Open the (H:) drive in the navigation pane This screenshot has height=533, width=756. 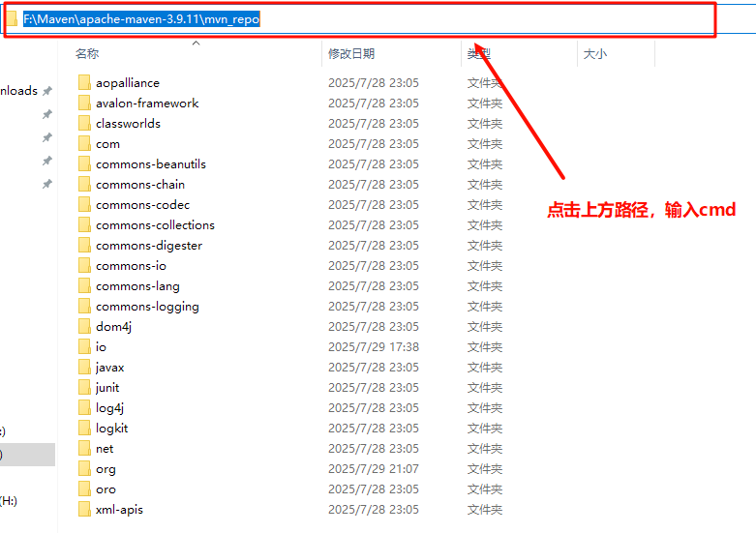pos(9,501)
